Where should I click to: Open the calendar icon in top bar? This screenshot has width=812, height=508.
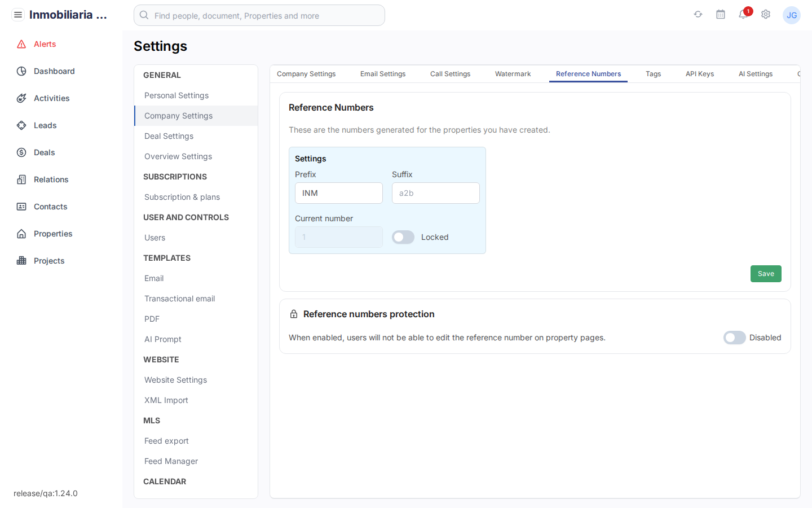720,14
